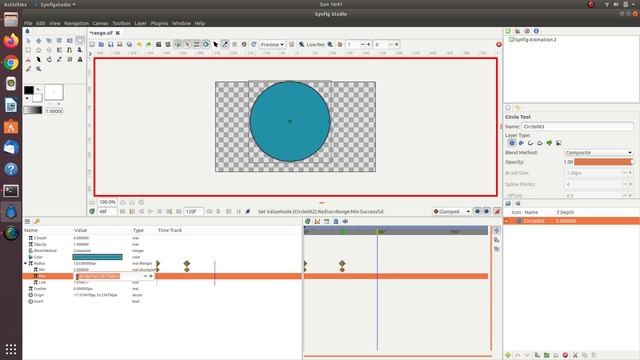The width and height of the screenshot is (640, 360).
Task: Open the Edit menu
Action: click(x=40, y=23)
